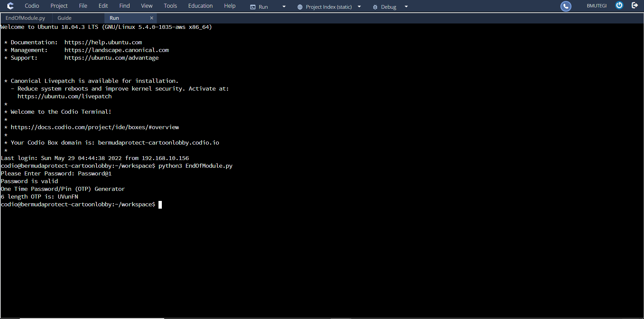Open the Project menu
The height and width of the screenshot is (319, 644).
pos(59,6)
